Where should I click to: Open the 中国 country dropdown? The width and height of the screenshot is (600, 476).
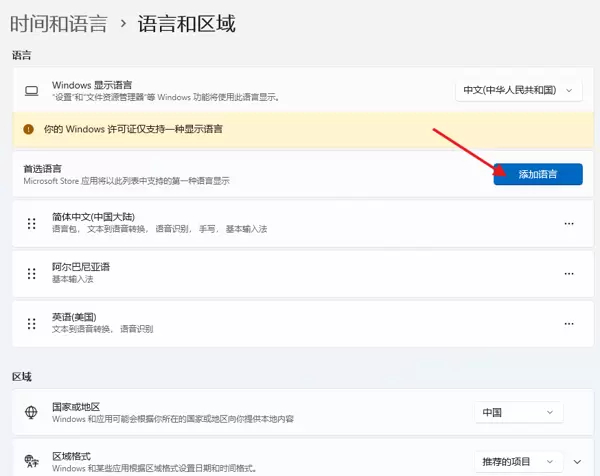(x=518, y=412)
